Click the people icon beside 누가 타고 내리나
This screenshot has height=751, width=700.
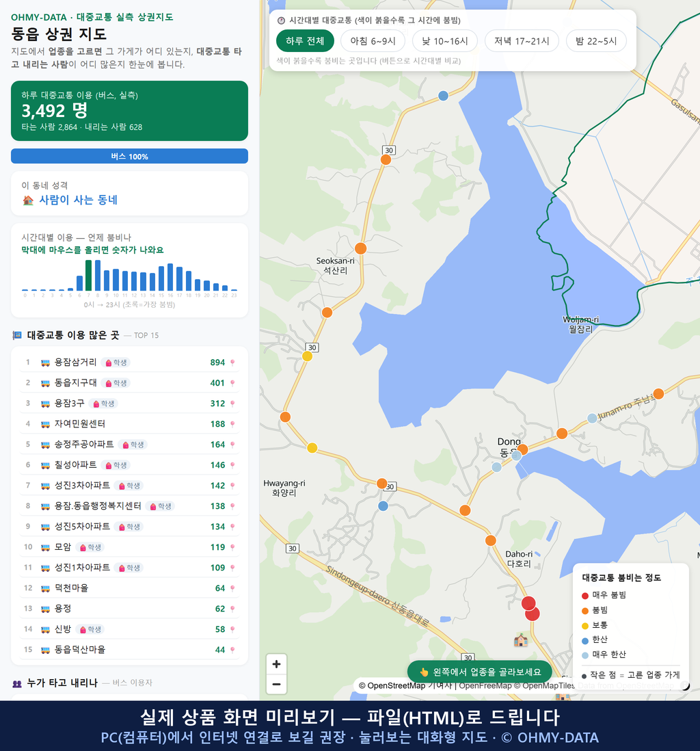pyautogui.click(x=17, y=683)
